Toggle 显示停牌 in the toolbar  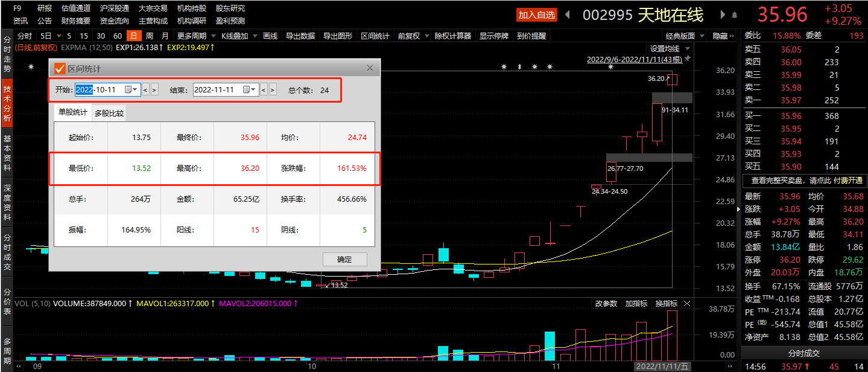tap(493, 36)
